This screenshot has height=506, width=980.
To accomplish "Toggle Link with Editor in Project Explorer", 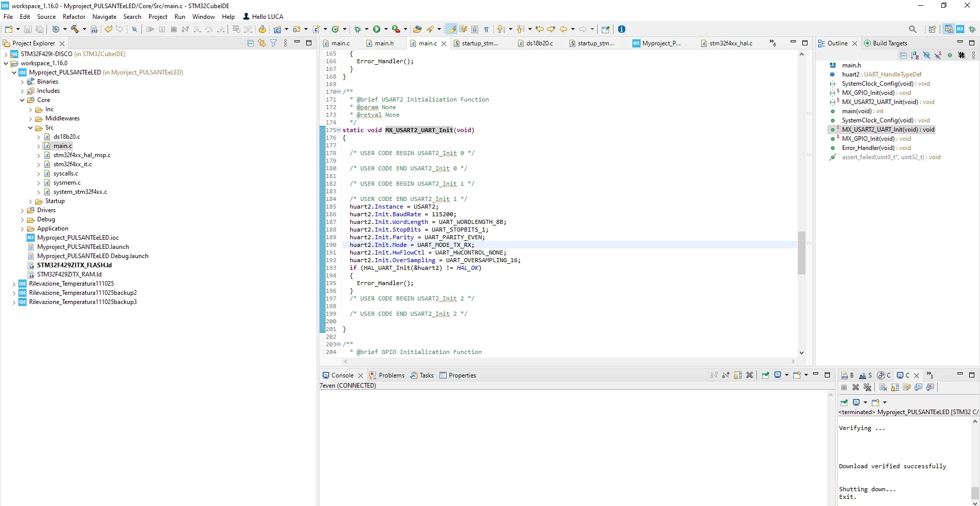I will pos(261,43).
